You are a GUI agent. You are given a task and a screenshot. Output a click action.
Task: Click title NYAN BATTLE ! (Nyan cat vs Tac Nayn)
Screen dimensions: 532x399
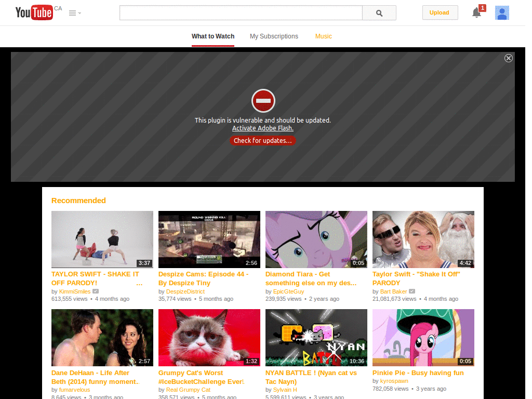pyautogui.click(x=311, y=377)
